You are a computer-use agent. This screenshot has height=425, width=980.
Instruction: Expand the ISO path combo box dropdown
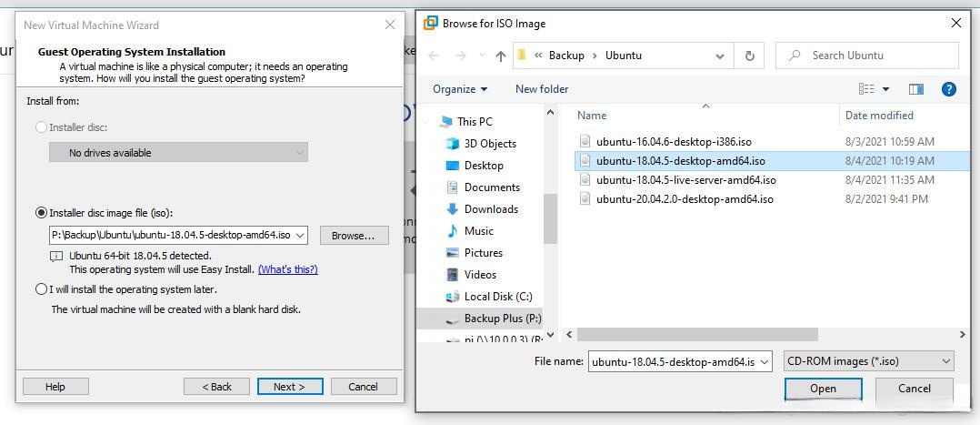coord(300,235)
